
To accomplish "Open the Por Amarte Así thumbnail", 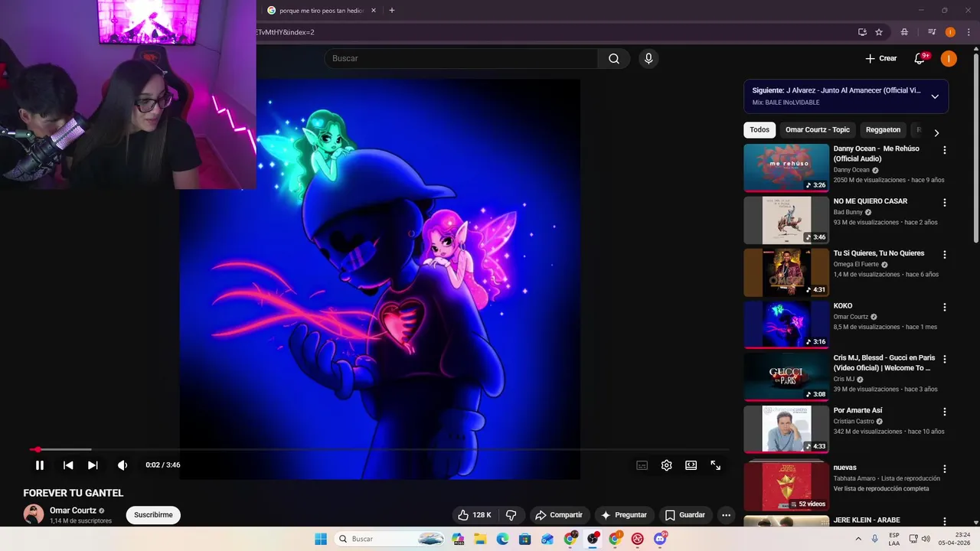I will [x=786, y=429].
